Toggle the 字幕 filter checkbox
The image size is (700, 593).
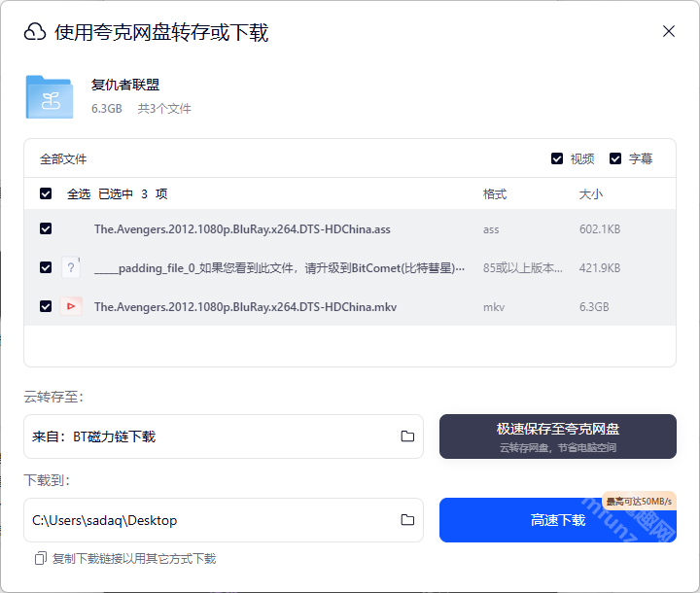pyautogui.click(x=615, y=158)
